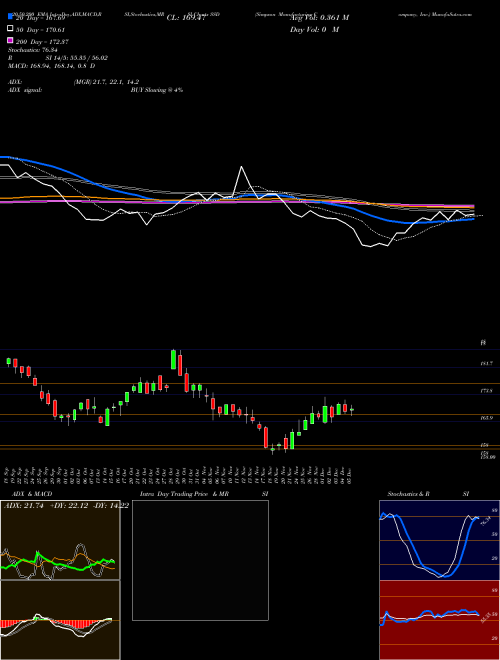The height and width of the screenshot is (660, 500).
Task: Click the 165.9 price axis label
Action: coord(487,418)
